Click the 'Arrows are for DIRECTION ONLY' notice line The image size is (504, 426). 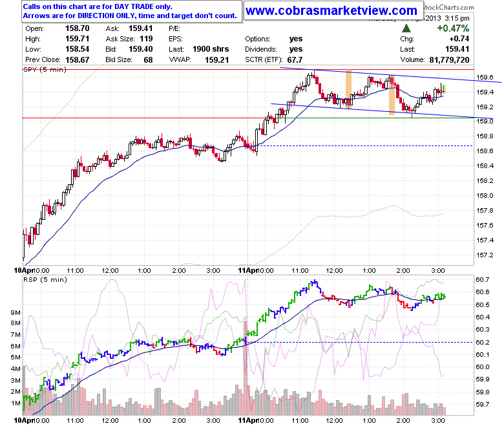(130, 16)
